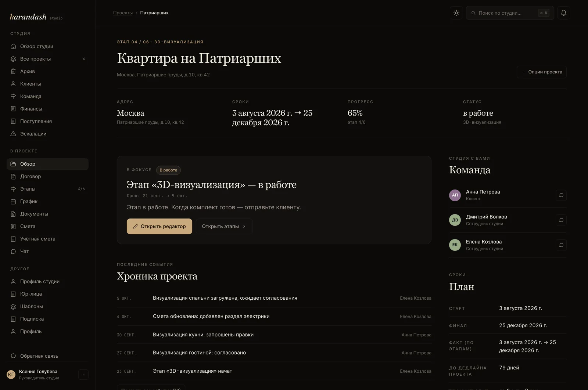Click the calendar icon beside «График»
The height and width of the screenshot is (390, 588).
[13, 201]
